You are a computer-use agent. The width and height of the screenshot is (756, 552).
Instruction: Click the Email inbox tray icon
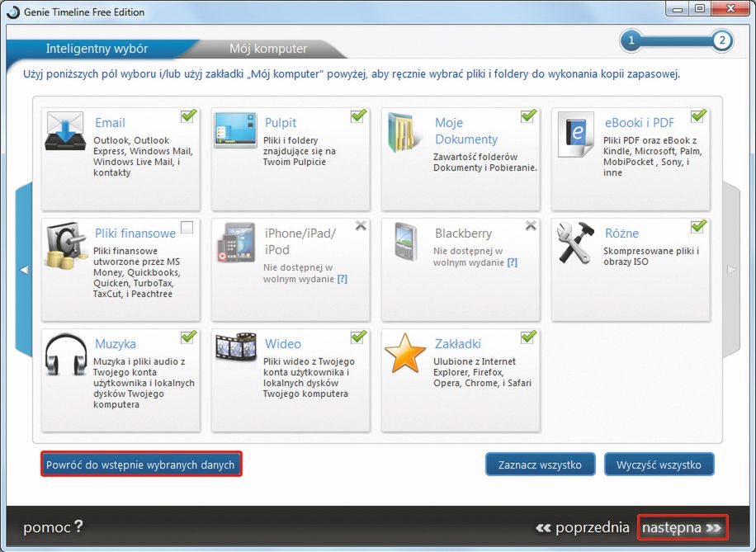pyautogui.click(x=65, y=132)
